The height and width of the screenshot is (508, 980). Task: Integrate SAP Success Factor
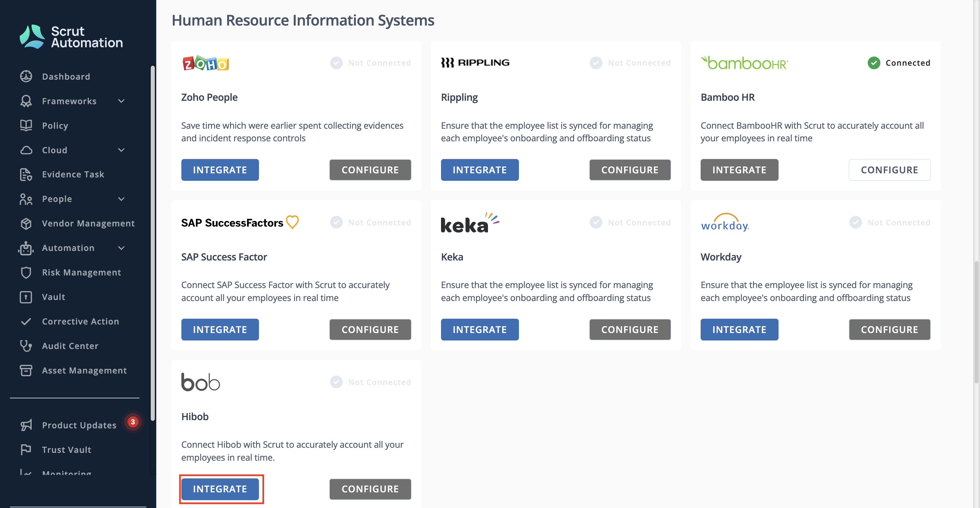coord(220,330)
